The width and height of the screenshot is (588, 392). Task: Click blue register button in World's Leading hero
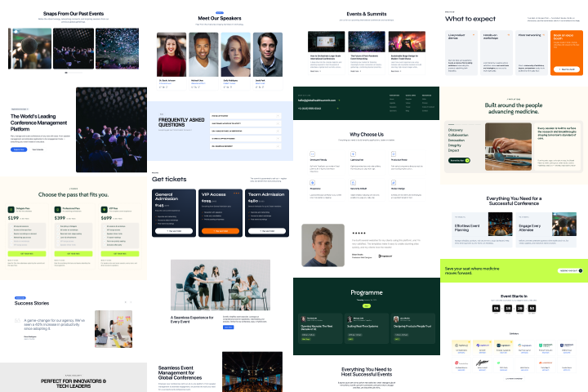coord(19,149)
